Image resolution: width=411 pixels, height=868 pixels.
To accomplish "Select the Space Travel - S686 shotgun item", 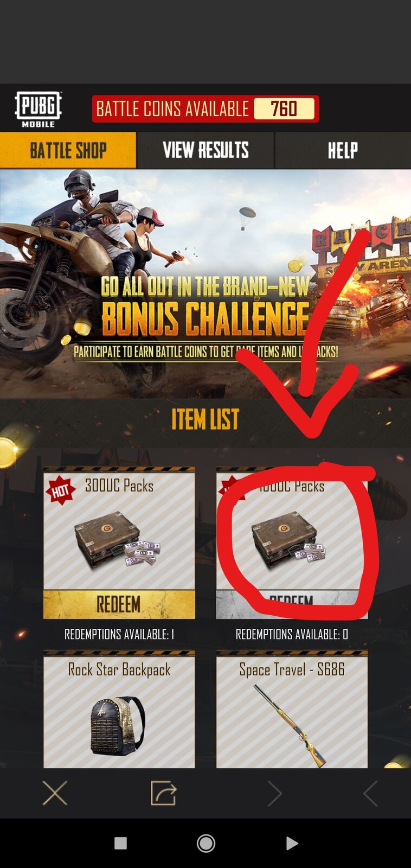I will [x=292, y=711].
